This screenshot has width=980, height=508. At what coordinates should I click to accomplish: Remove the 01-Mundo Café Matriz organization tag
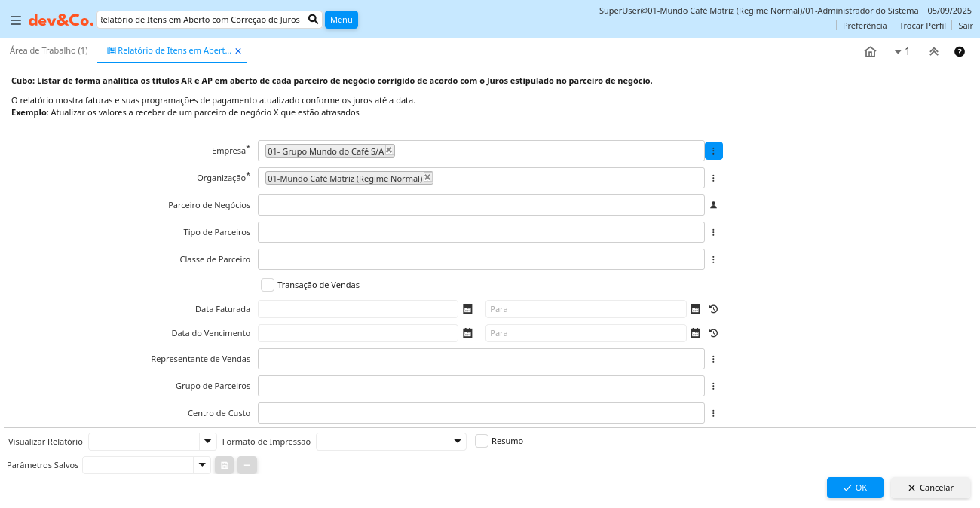pyautogui.click(x=427, y=178)
